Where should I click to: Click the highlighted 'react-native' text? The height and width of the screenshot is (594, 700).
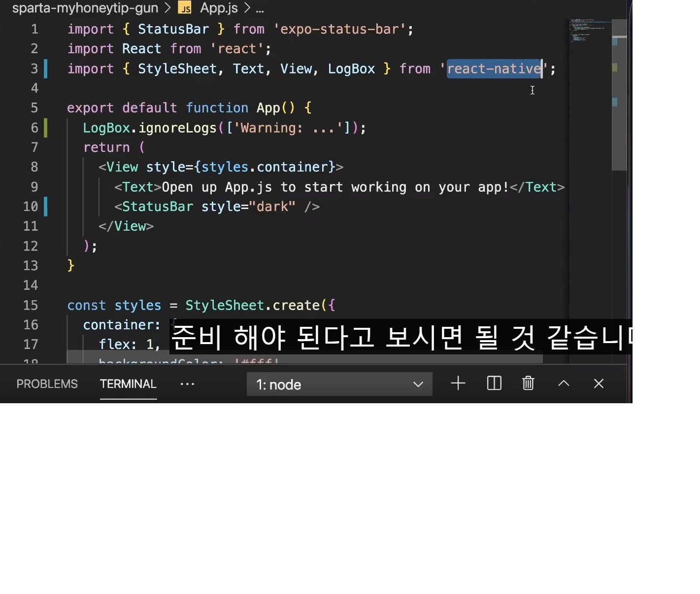tap(494, 69)
